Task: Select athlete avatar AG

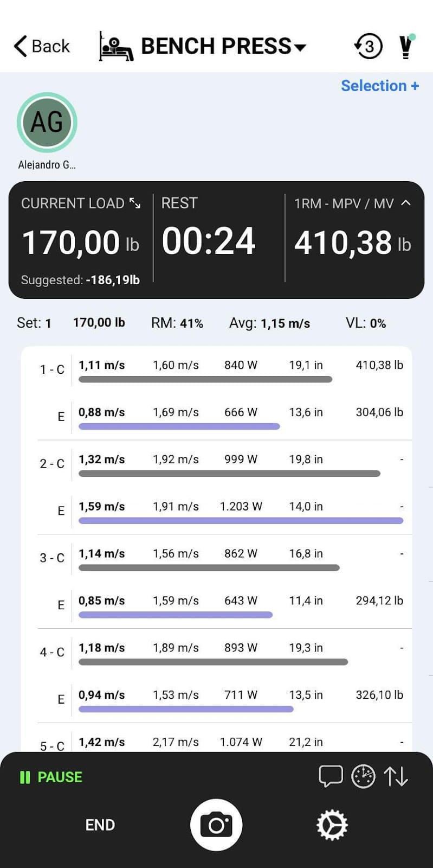Action: (x=47, y=122)
